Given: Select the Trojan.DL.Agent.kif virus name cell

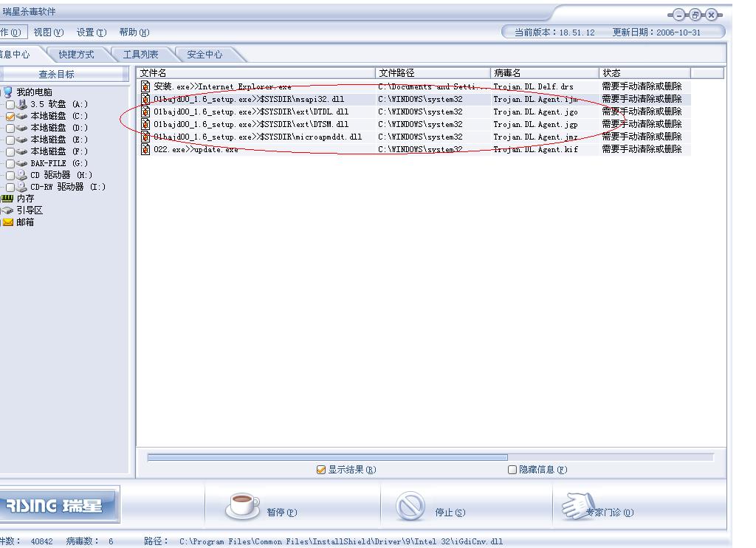Looking at the screenshot, I should click(x=536, y=149).
